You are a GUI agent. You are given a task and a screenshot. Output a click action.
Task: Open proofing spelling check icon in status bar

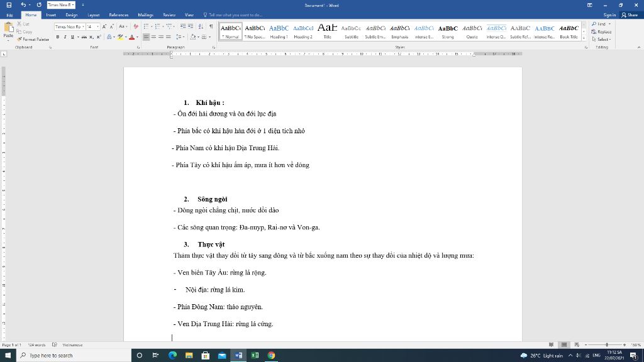click(54, 345)
